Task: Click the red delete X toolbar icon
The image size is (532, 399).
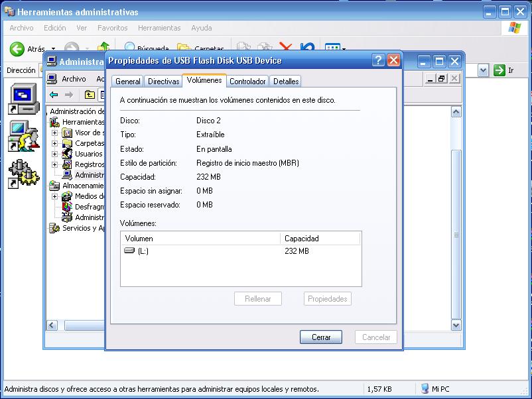Action: click(286, 48)
